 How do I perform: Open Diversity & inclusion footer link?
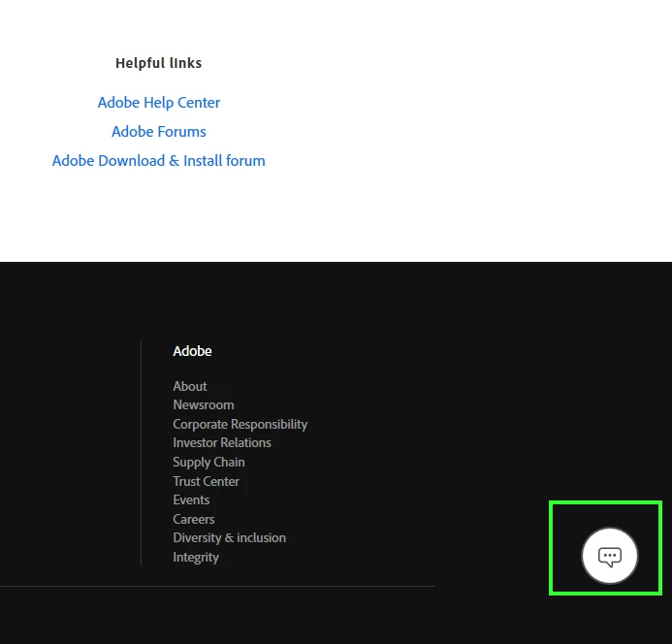229,538
